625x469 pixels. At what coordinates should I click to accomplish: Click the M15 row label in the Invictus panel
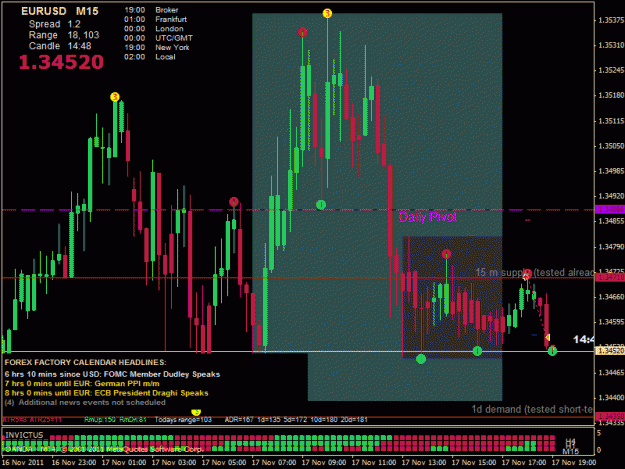[x=570, y=451]
